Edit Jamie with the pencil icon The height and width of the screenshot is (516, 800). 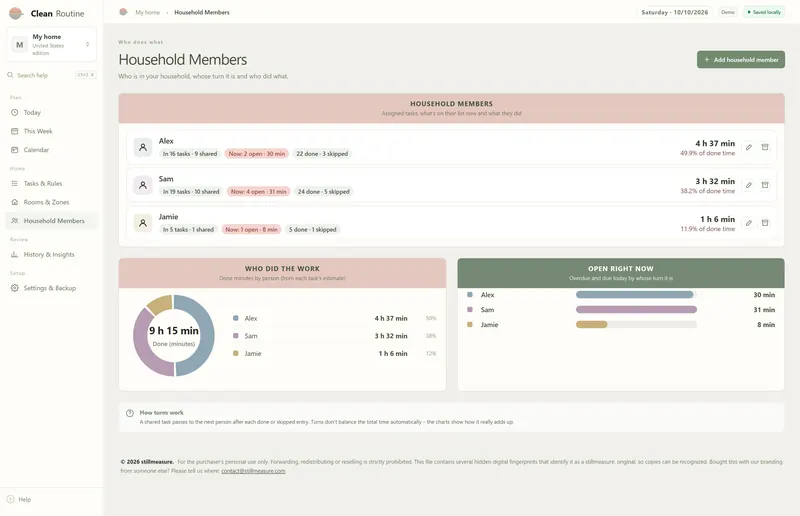(x=748, y=223)
